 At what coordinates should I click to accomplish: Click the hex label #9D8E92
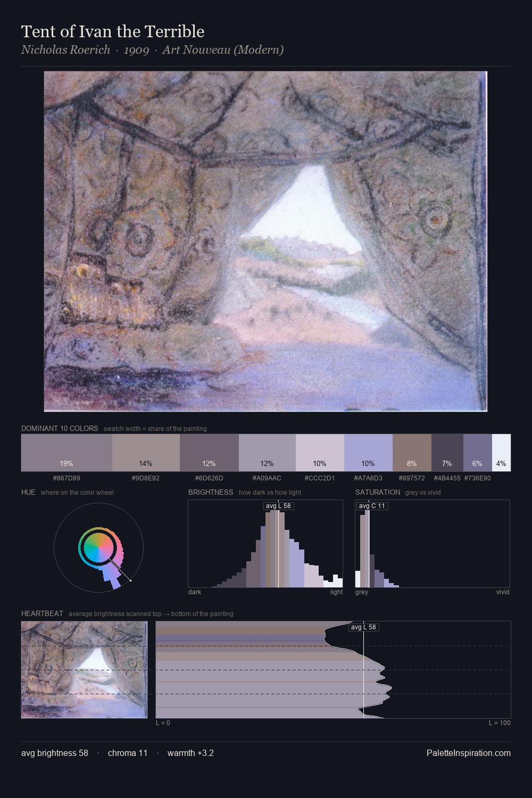pos(146,478)
